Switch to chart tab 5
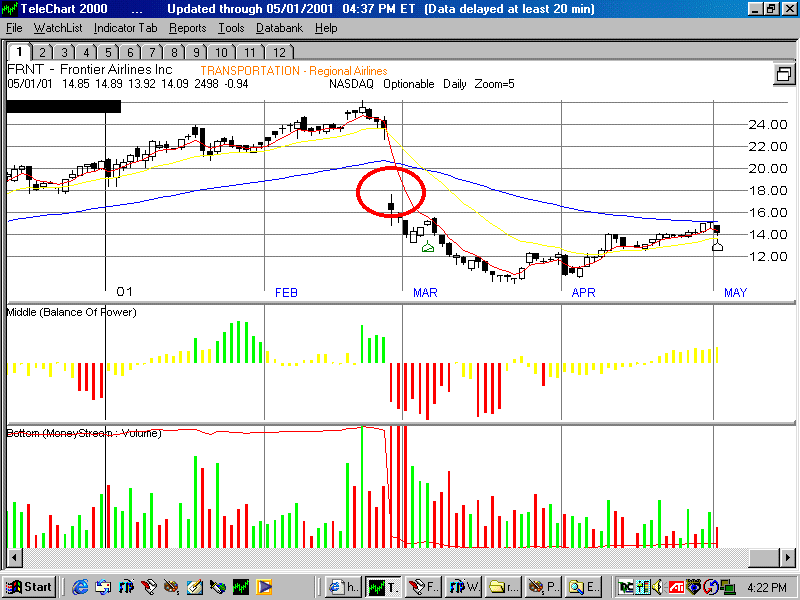The width and height of the screenshot is (800, 600). (108, 52)
